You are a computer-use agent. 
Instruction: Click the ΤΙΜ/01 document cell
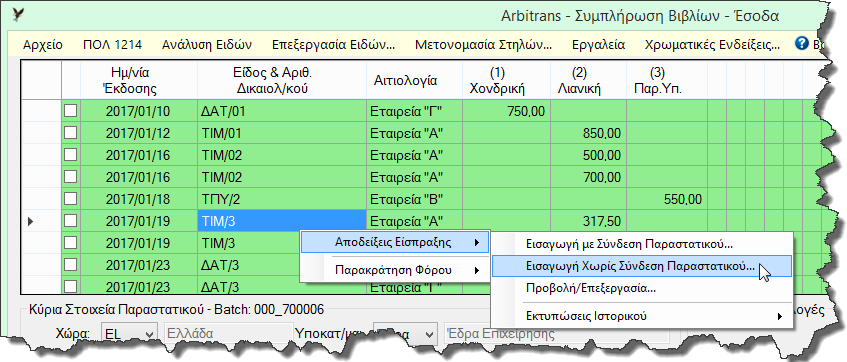pos(282,133)
